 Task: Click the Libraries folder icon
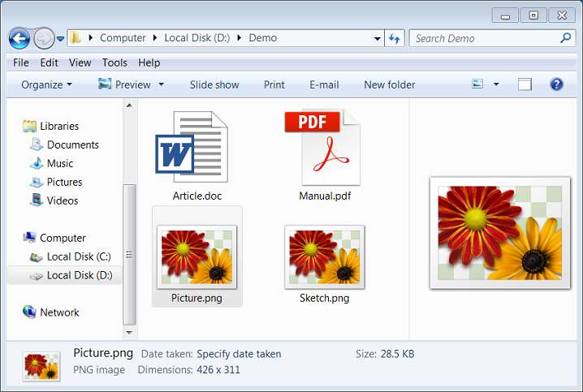point(29,127)
